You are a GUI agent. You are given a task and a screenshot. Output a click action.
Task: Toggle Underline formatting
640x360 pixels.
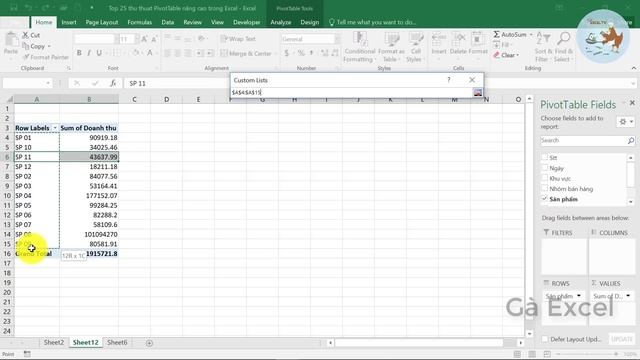[x=99, y=53]
